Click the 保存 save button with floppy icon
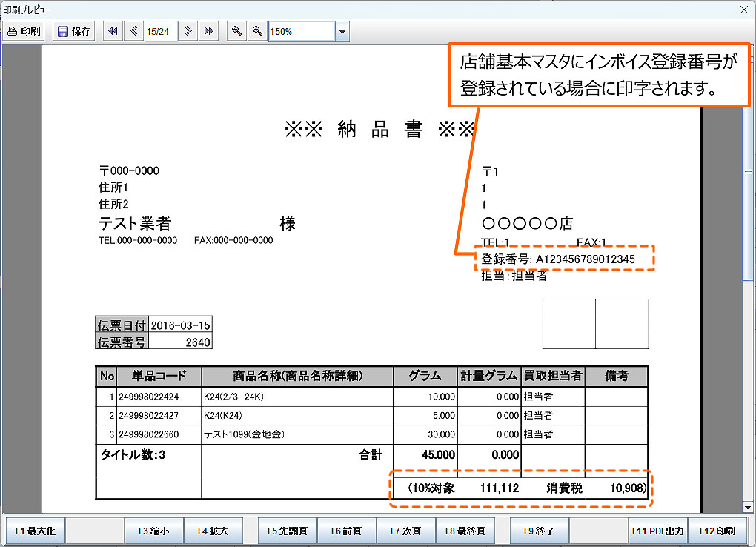 [x=74, y=31]
